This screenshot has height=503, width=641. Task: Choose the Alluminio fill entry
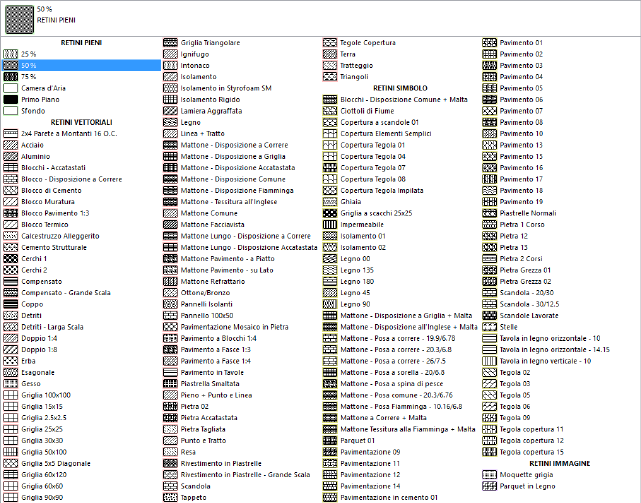[36, 156]
